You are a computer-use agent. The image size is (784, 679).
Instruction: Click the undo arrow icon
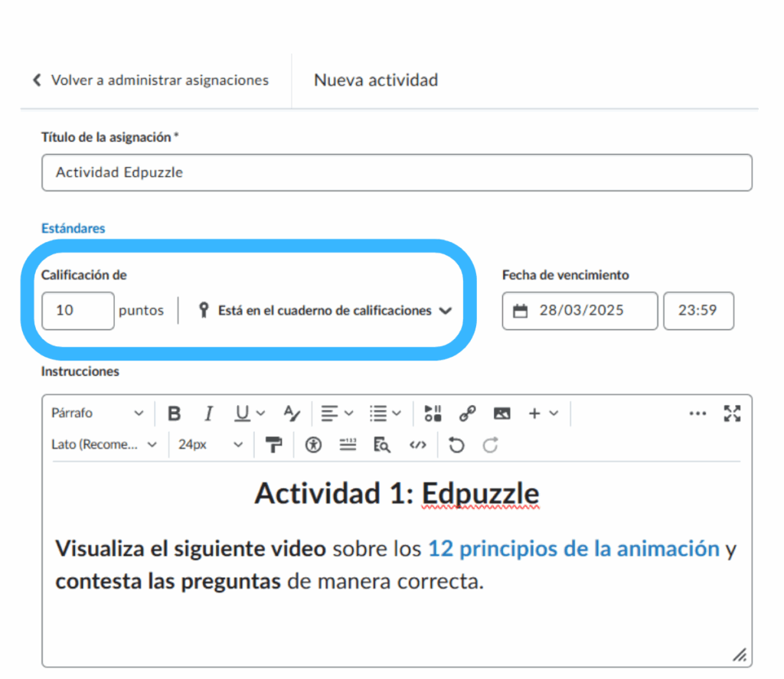(457, 446)
